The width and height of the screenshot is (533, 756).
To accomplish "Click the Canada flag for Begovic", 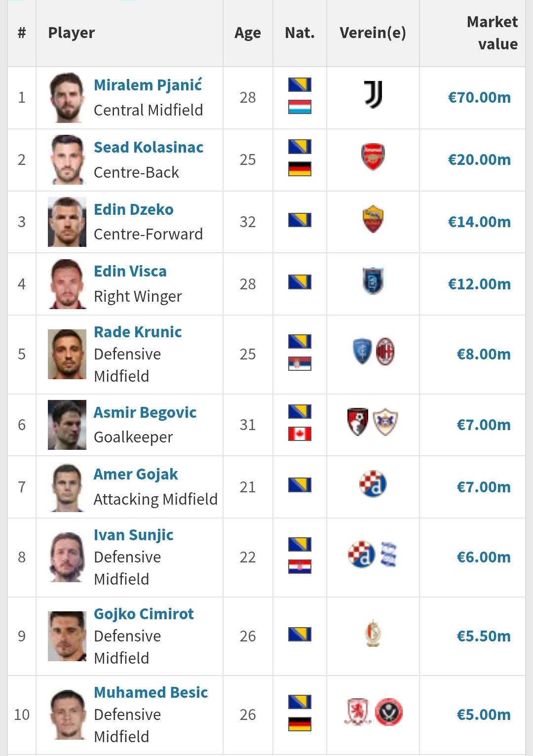I will pyautogui.click(x=300, y=434).
